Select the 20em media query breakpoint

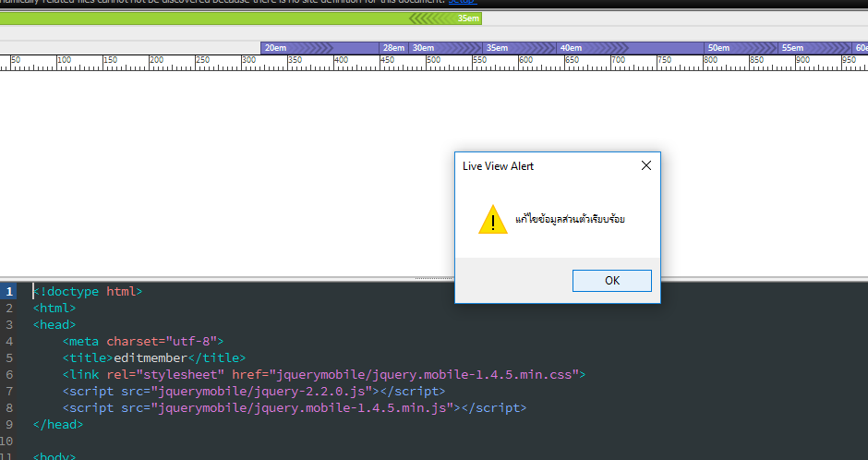[x=320, y=48]
